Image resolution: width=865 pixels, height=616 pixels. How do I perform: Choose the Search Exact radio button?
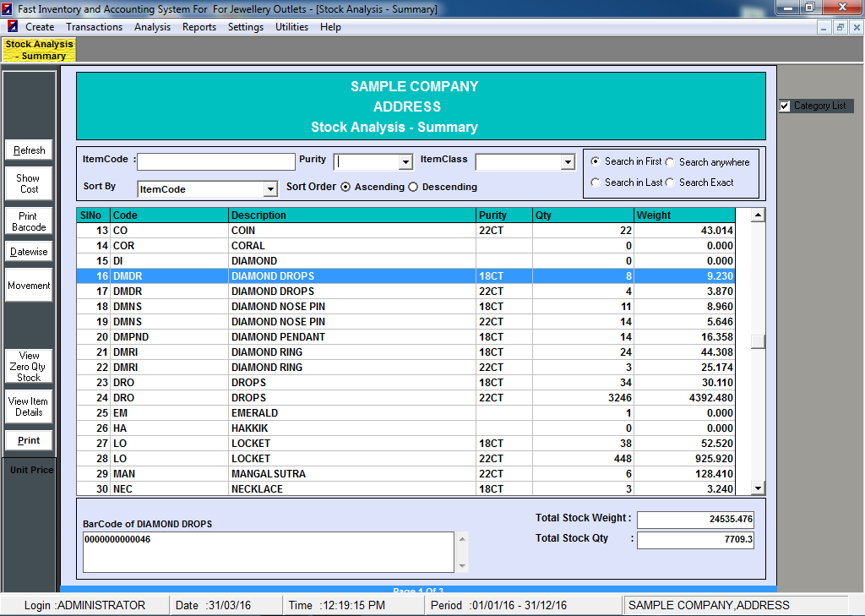pos(670,183)
